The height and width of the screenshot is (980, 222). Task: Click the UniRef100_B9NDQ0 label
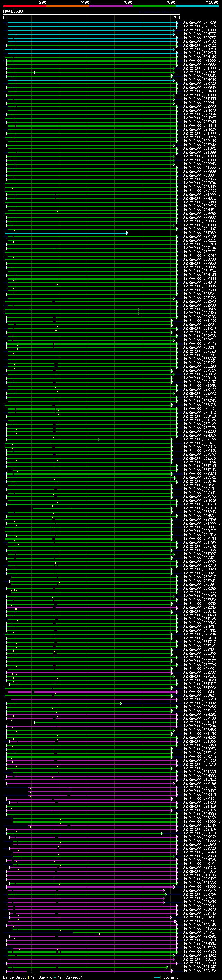(199, 814)
